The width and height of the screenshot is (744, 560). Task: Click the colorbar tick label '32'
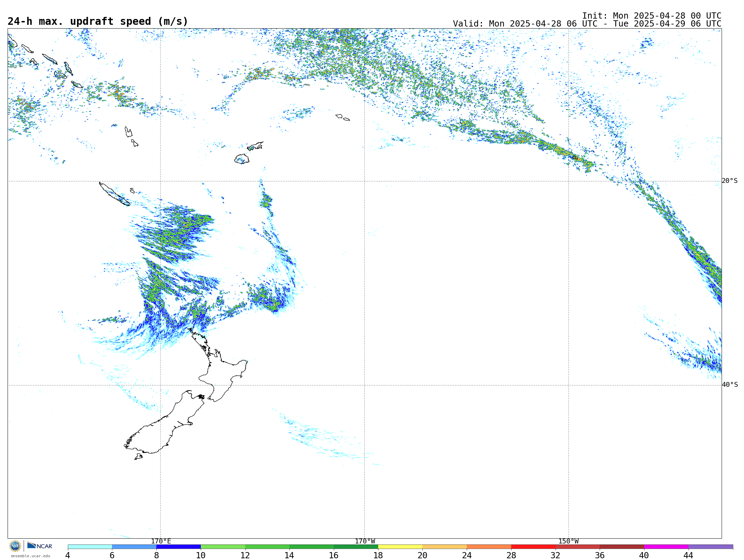pos(556,555)
